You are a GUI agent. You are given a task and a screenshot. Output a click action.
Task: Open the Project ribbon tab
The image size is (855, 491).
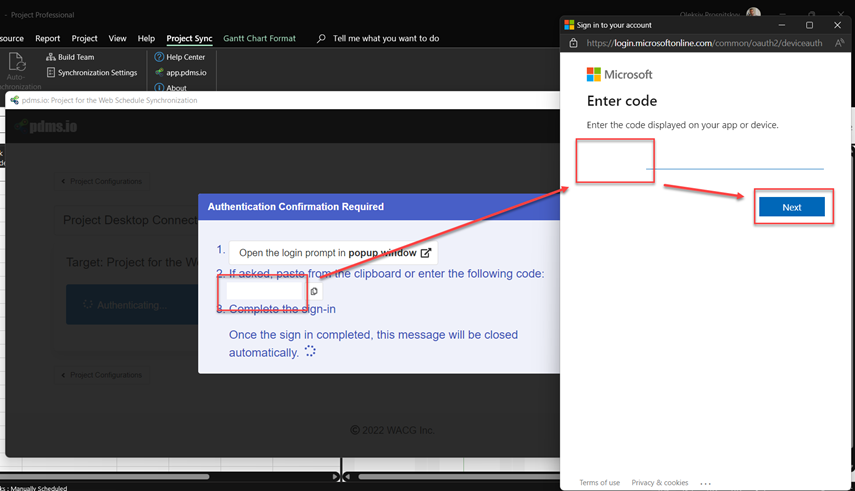tap(85, 38)
